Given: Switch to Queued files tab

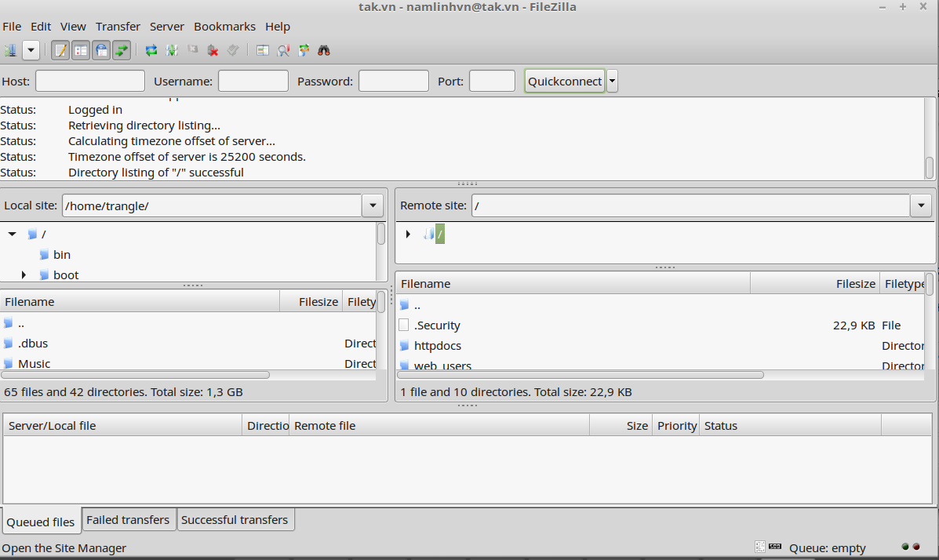Looking at the screenshot, I should click(41, 522).
